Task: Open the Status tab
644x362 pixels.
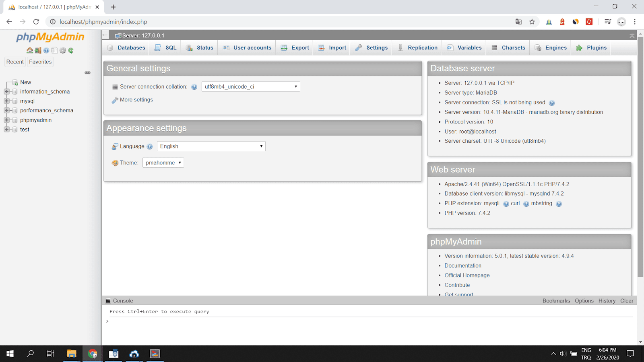Action: pos(200,48)
